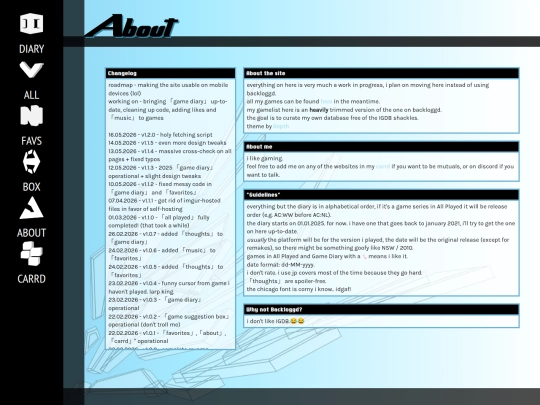The height and width of the screenshot is (405, 540).
Task: Click the 'v1.0.4 - funny cursor' changelog entry
Action: tap(169, 288)
